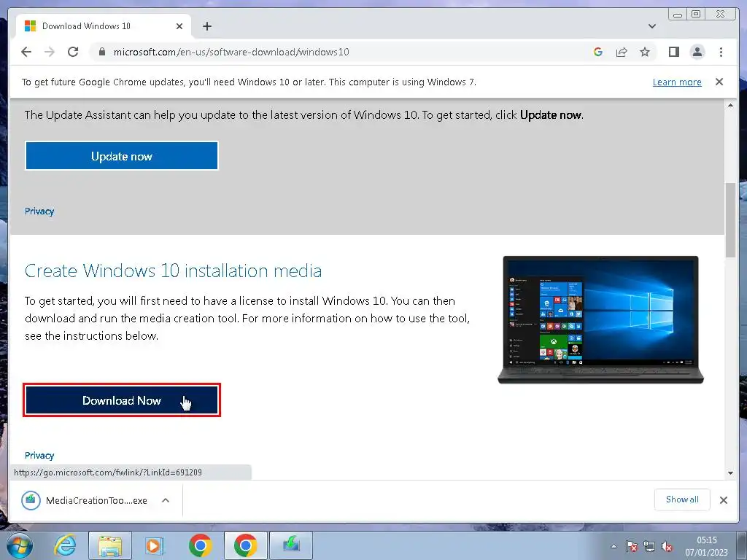Click the share page icon
This screenshot has width=747, height=560.
click(622, 52)
